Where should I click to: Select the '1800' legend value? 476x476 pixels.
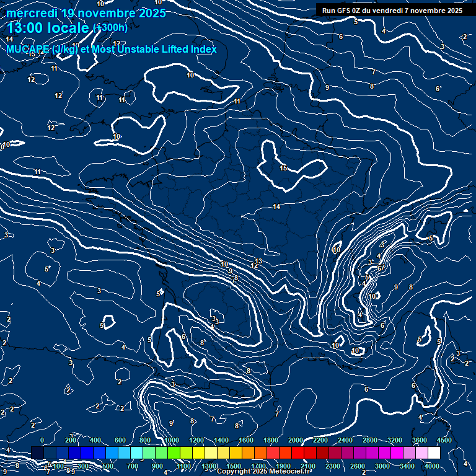pos(271,440)
